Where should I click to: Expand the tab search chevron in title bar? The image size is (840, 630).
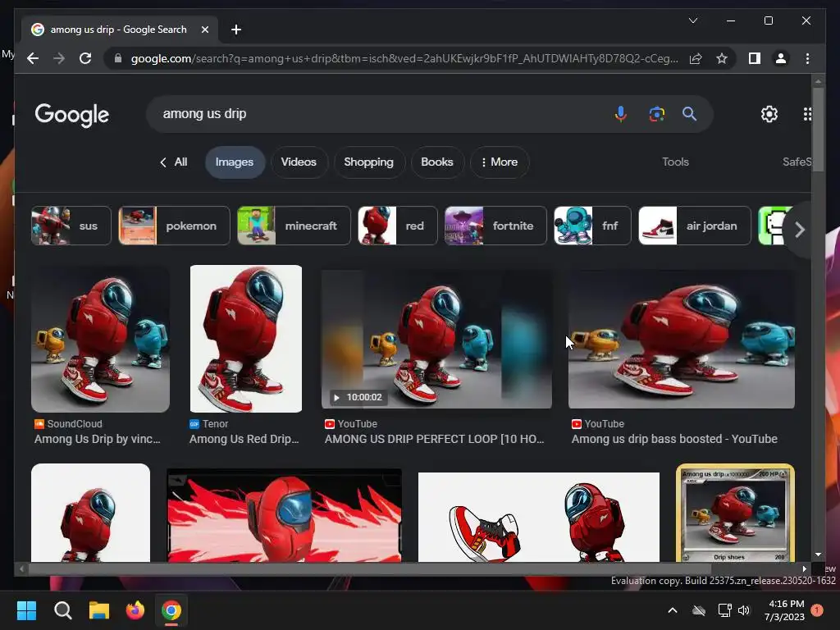[692, 21]
